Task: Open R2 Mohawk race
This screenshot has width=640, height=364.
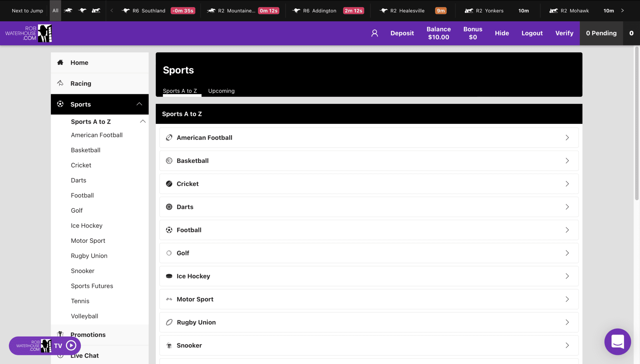Action: pyautogui.click(x=582, y=11)
